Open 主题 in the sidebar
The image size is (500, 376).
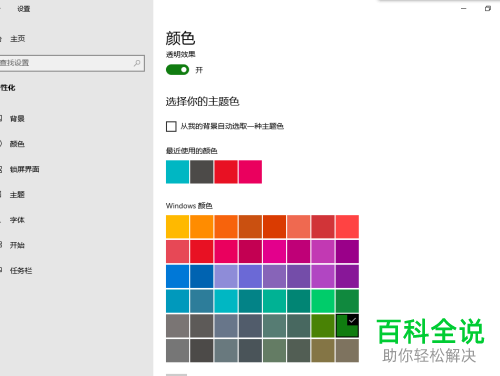click(17, 195)
